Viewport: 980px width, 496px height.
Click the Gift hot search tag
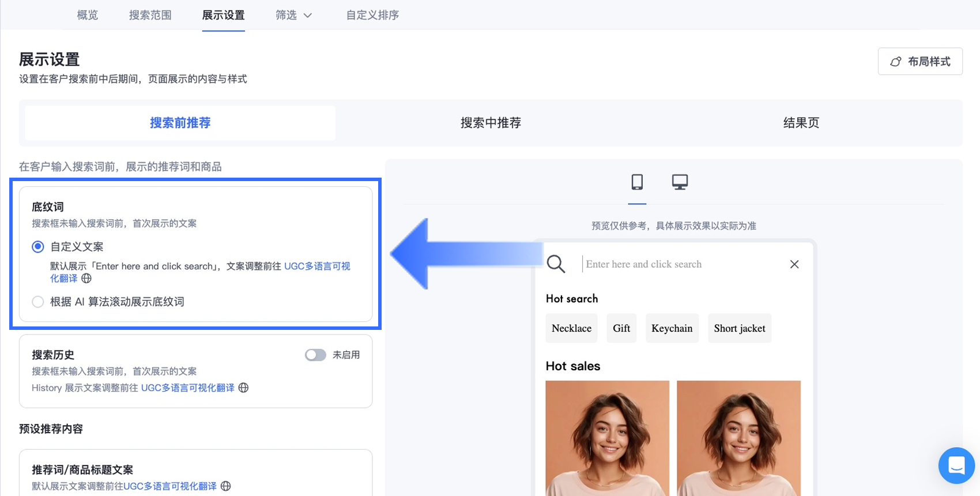coord(621,328)
